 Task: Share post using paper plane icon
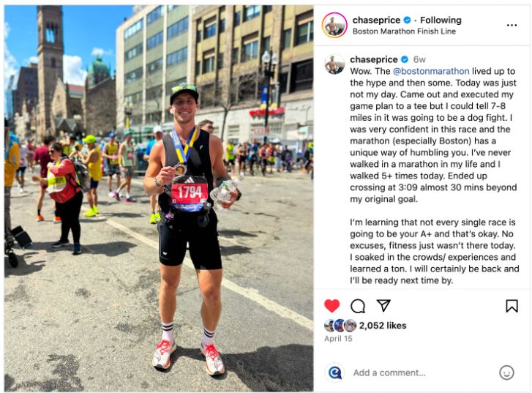pos(383,305)
